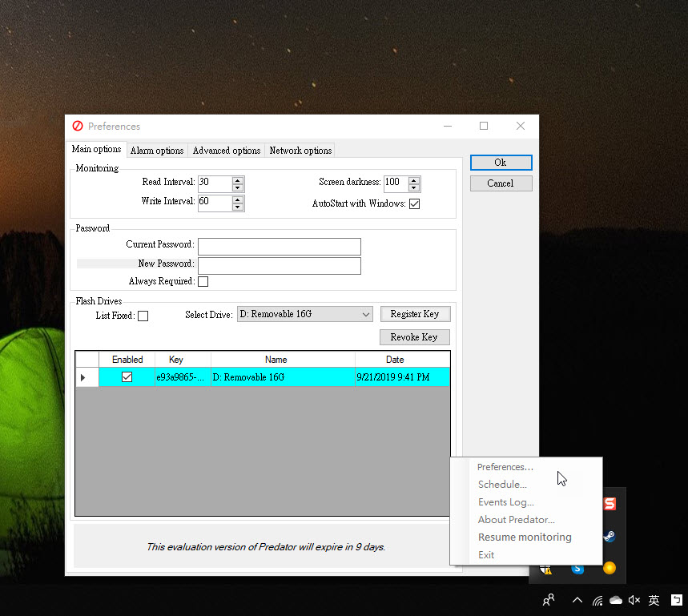Click the Steam icon in the tray popup

coord(610,537)
